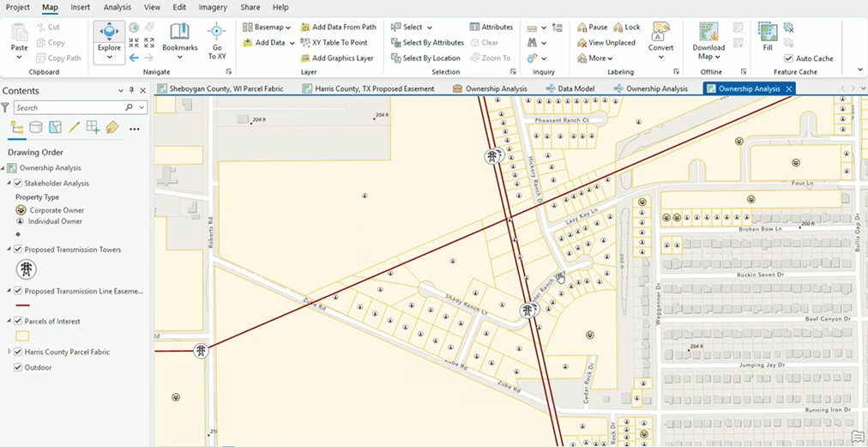Screen dimensions: 868x447
Task: Click the transmission tower on Roberts Rd line
Action: [201, 351]
